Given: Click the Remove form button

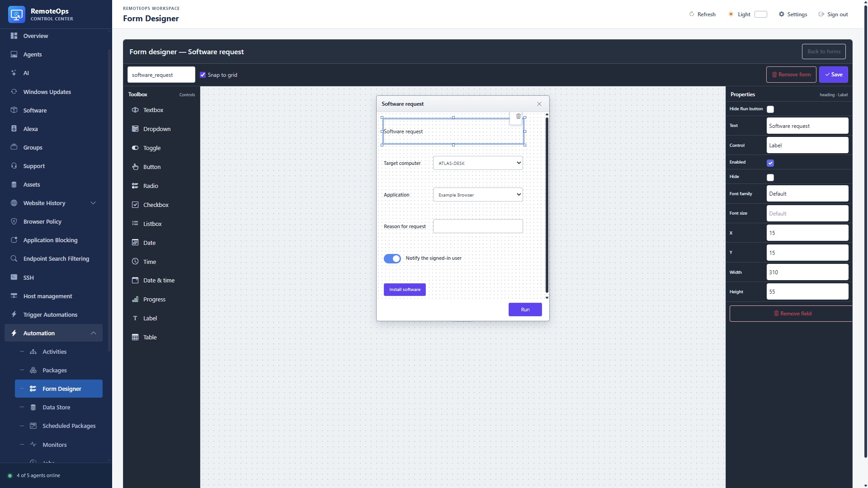Looking at the screenshot, I should (791, 75).
